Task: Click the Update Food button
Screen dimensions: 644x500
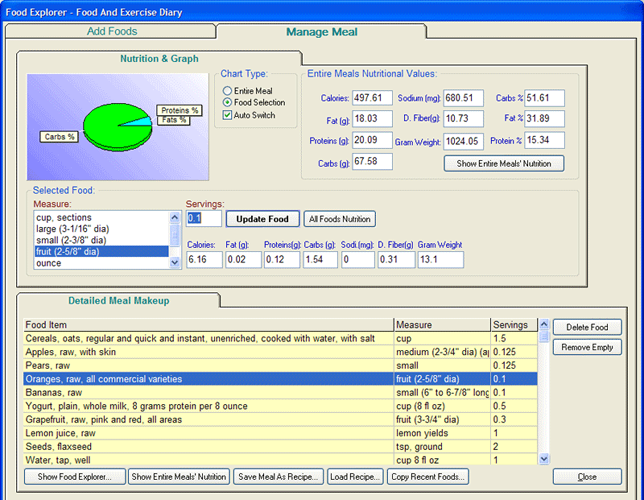Action: (x=262, y=219)
